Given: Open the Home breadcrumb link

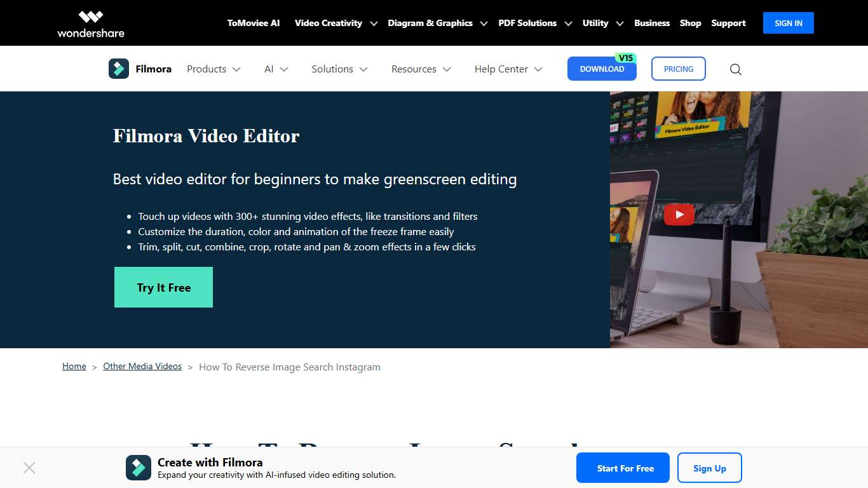Looking at the screenshot, I should tap(74, 366).
